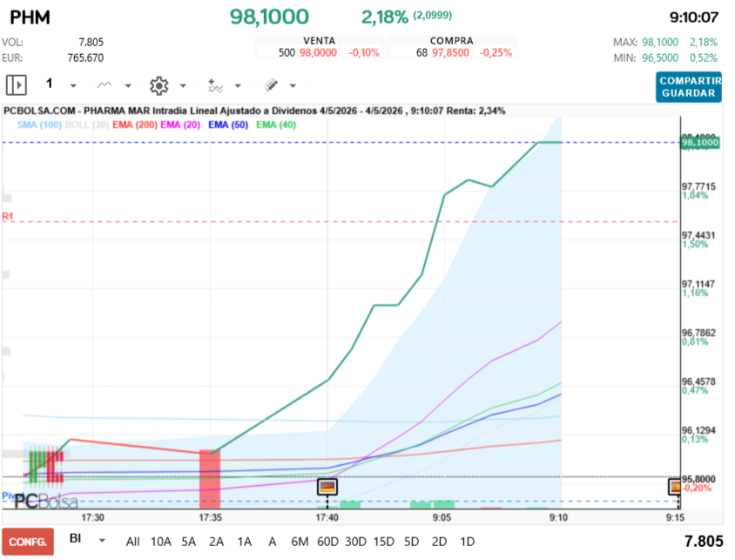Select the A year range
This screenshot has width=735, height=560.
pyautogui.click(x=272, y=542)
